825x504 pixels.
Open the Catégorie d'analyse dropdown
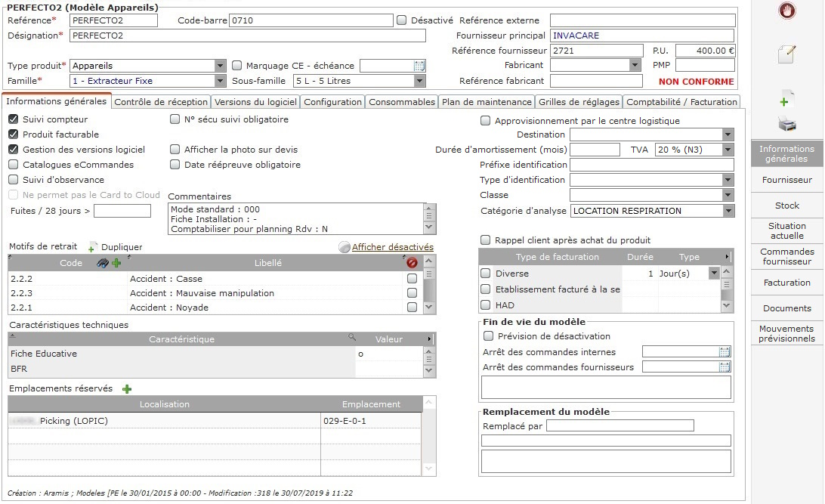point(728,211)
